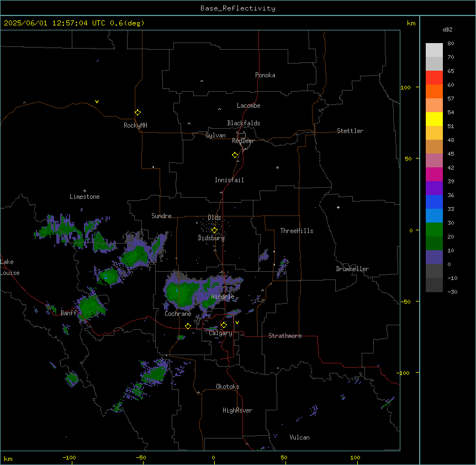Select the Olds label

(214, 218)
